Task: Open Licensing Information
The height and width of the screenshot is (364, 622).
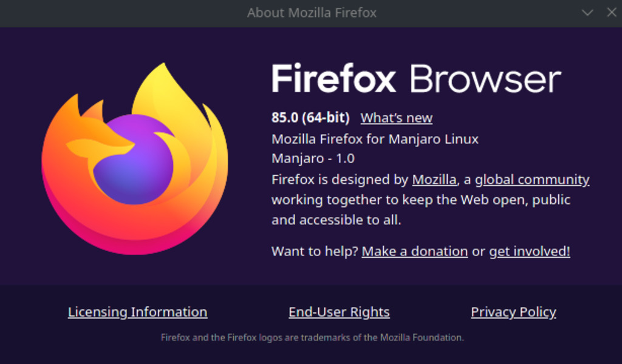Action: [137, 312]
